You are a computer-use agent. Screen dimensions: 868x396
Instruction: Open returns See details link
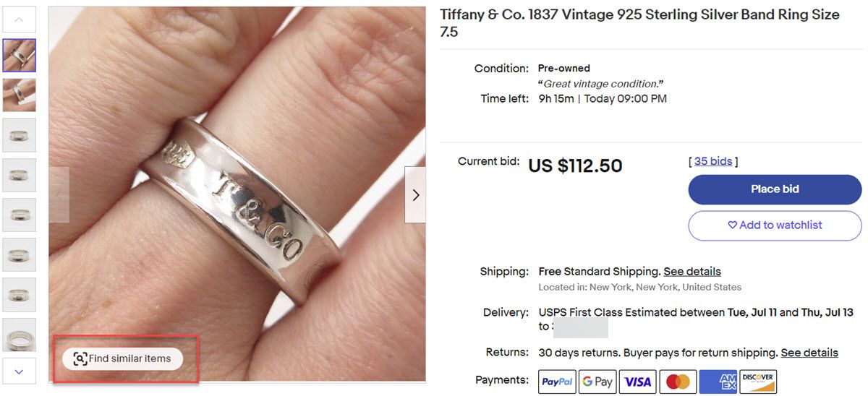tap(809, 353)
